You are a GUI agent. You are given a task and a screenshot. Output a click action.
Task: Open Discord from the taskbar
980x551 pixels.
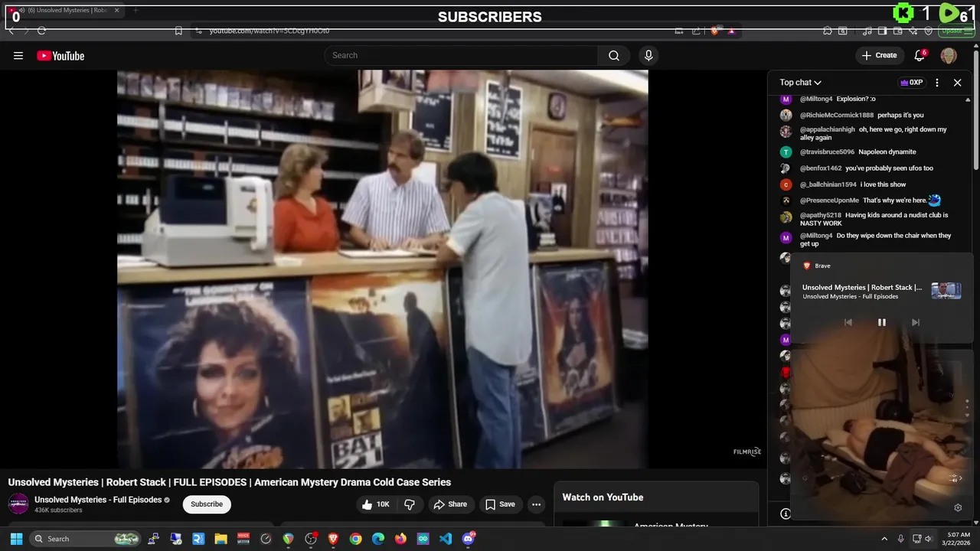[469, 539]
